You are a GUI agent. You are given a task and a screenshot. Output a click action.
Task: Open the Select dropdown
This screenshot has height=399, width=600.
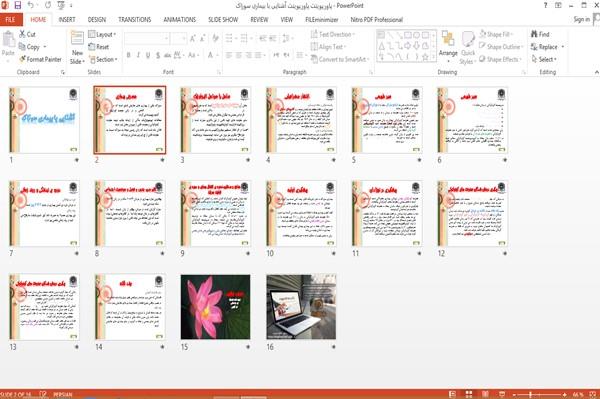tap(544, 59)
